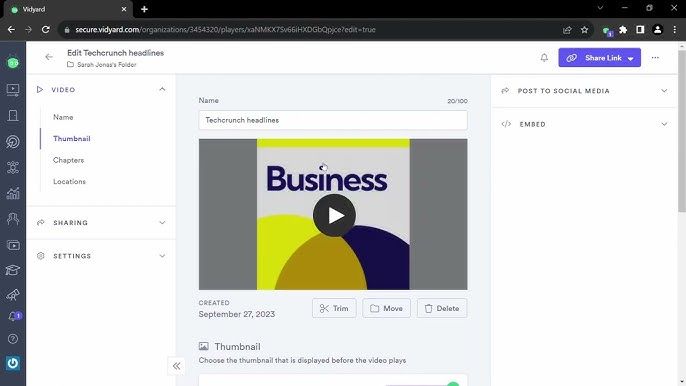Expand the SHARING section
The image size is (686, 386).
[x=162, y=223]
